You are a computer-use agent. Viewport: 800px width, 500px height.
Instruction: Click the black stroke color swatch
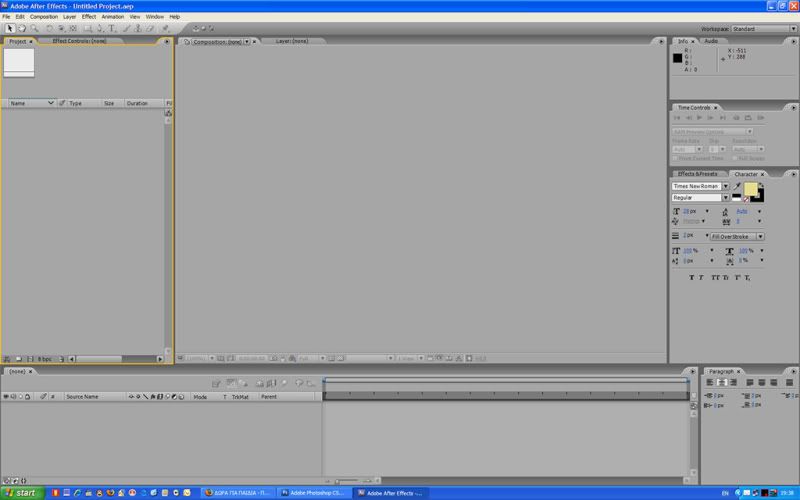click(x=760, y=196)
